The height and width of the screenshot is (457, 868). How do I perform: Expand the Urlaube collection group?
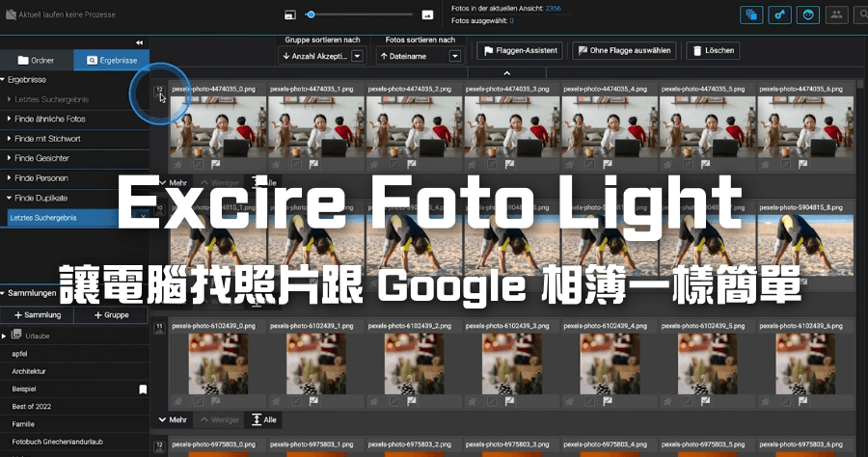coord(4,336)
